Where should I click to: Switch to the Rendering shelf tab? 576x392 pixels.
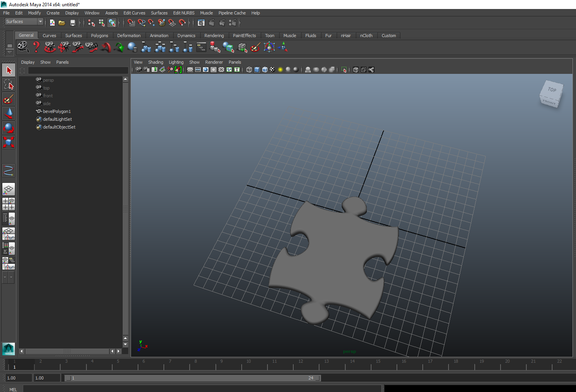214,36
